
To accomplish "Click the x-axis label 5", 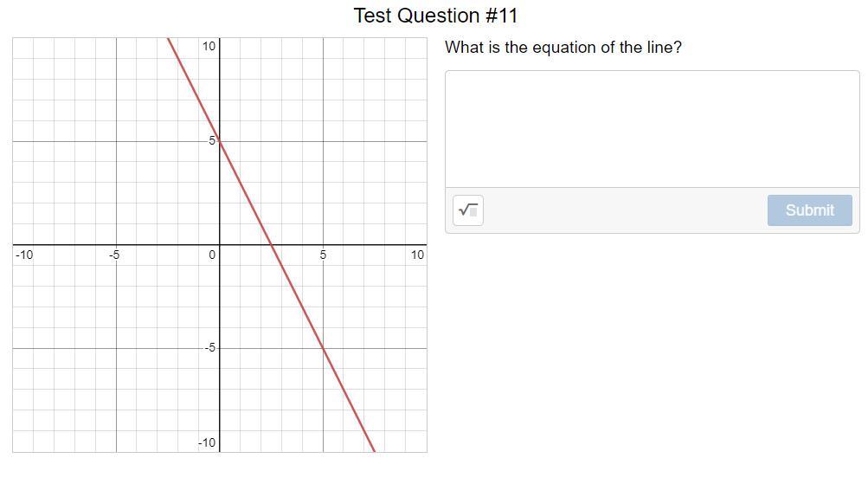I will click(323, 255).
